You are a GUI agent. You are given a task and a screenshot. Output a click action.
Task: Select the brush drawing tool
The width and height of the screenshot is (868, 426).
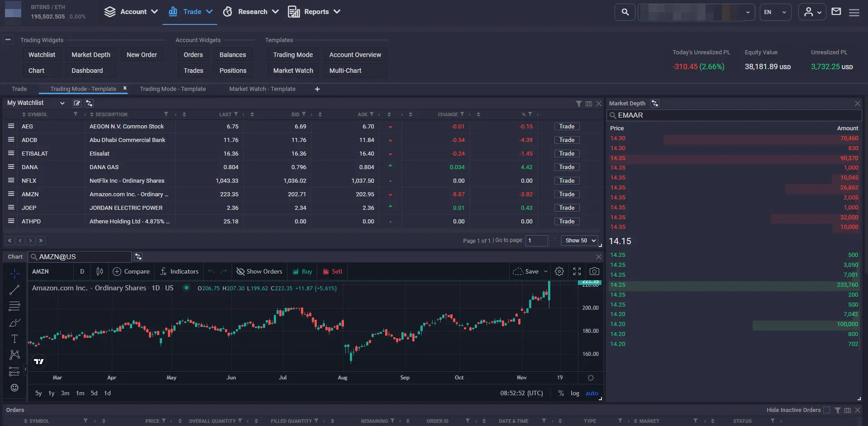click(14, 322)
